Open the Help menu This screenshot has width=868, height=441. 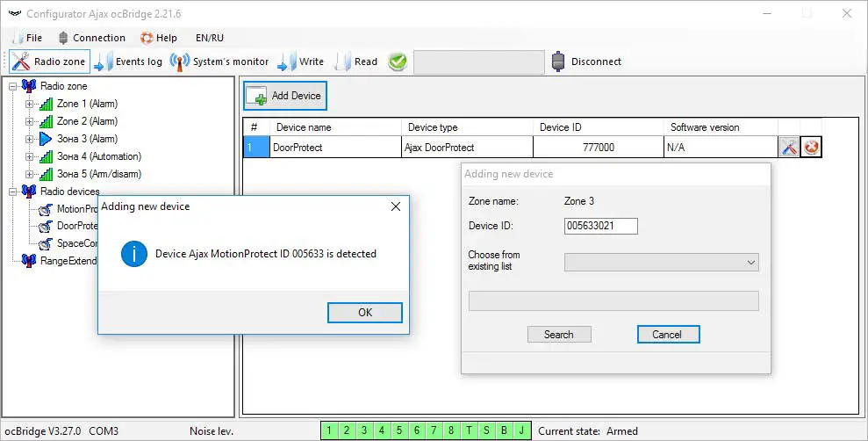click(x=158, y=38)
